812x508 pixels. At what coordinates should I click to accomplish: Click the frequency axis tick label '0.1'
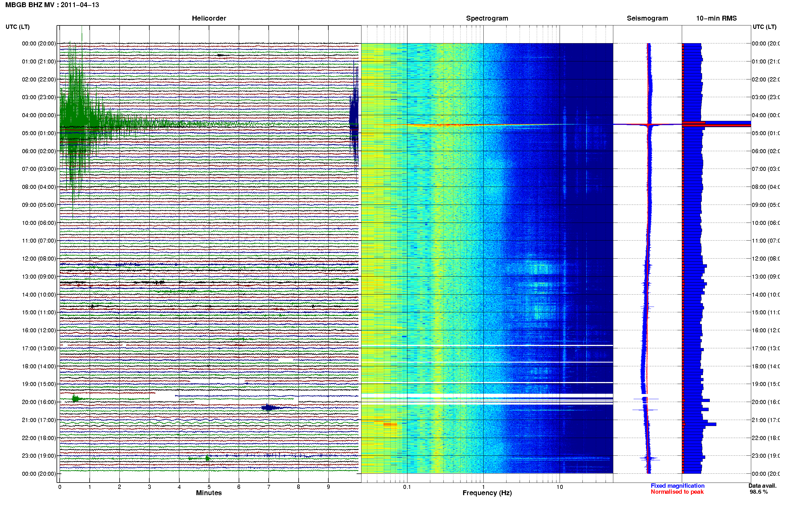(407, 487)
